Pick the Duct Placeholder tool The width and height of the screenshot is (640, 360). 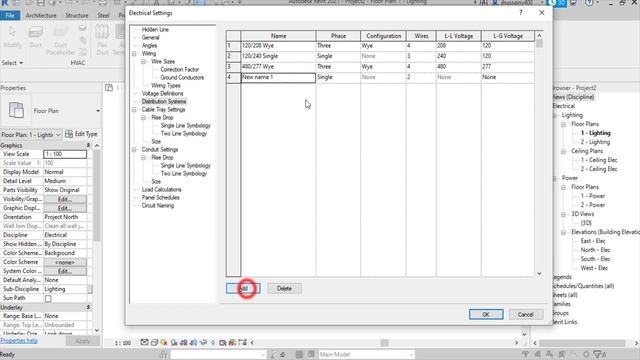pos(60,40)
